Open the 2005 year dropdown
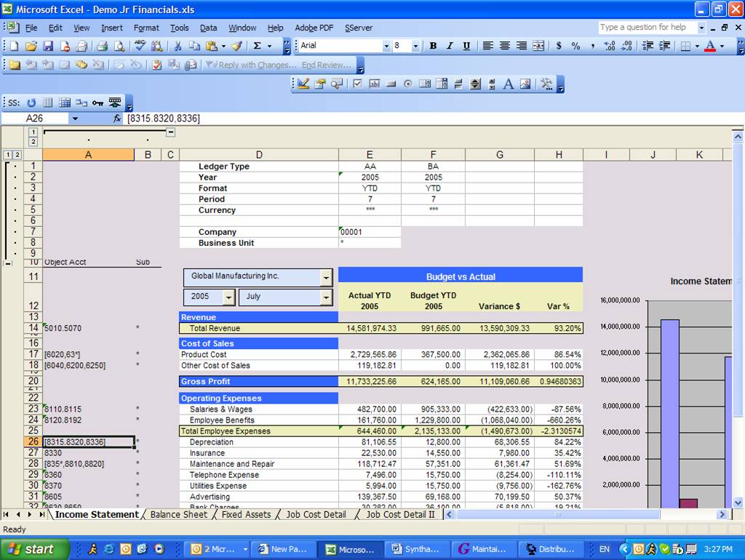745x560 pixels. click(228, 297)
